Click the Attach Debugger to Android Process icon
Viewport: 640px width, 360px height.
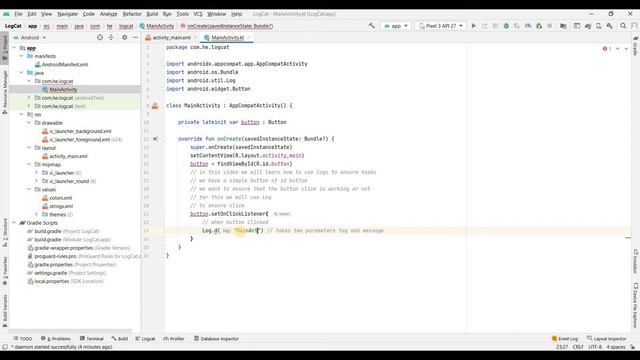(x=539, y=26)
